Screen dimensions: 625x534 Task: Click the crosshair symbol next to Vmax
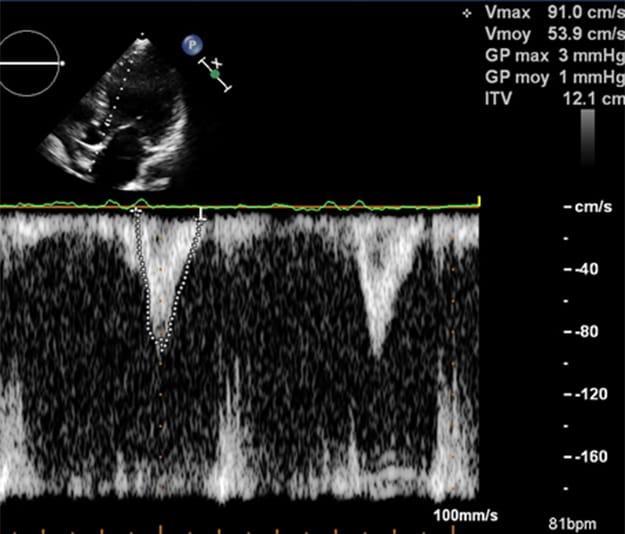[x=466, y=14]
